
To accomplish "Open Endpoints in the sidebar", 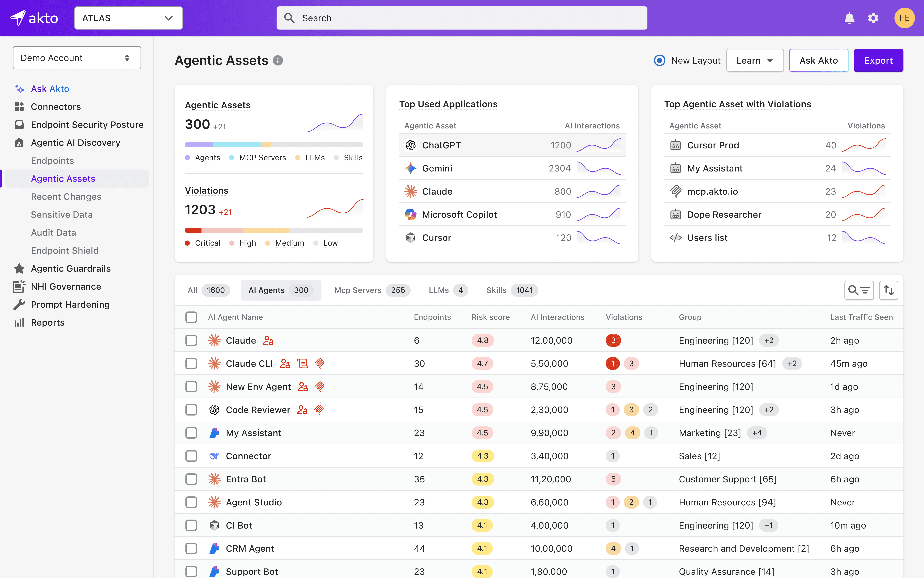I will (52, 161).
